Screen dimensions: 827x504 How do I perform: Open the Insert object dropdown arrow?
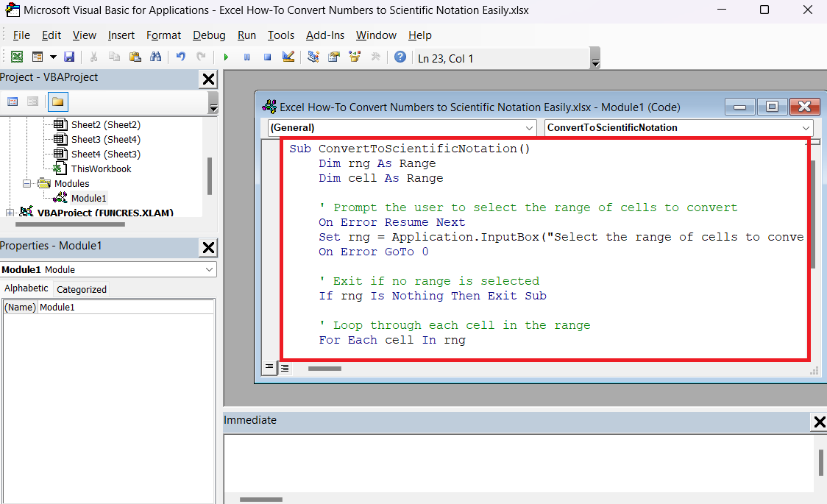coord(53,57)
